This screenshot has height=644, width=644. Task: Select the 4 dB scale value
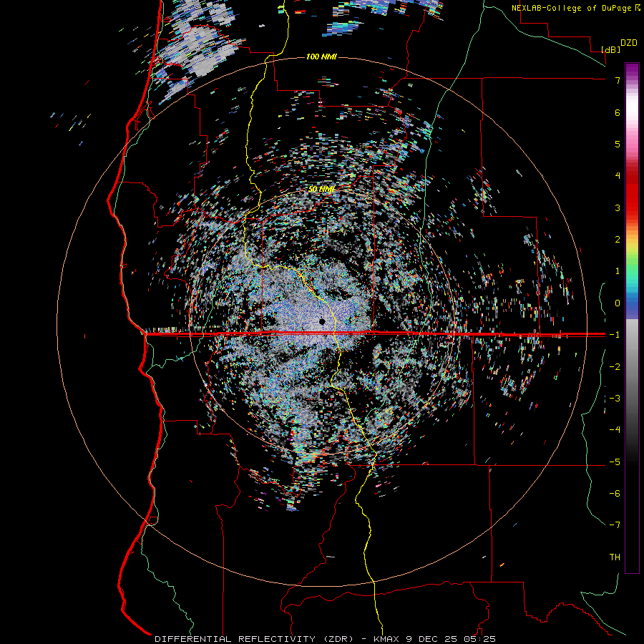(618, 176)
